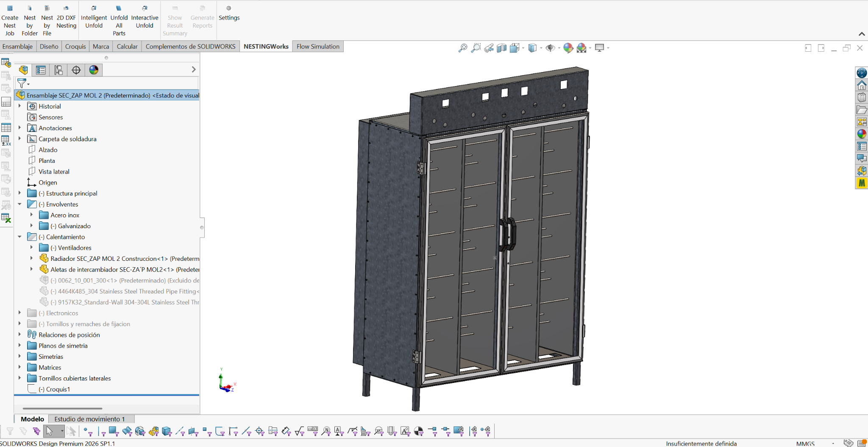Image resolution: width=868 pixels, height=447 pixels.
Task: Toggle the Section View tool
Action: click(502, 48)
